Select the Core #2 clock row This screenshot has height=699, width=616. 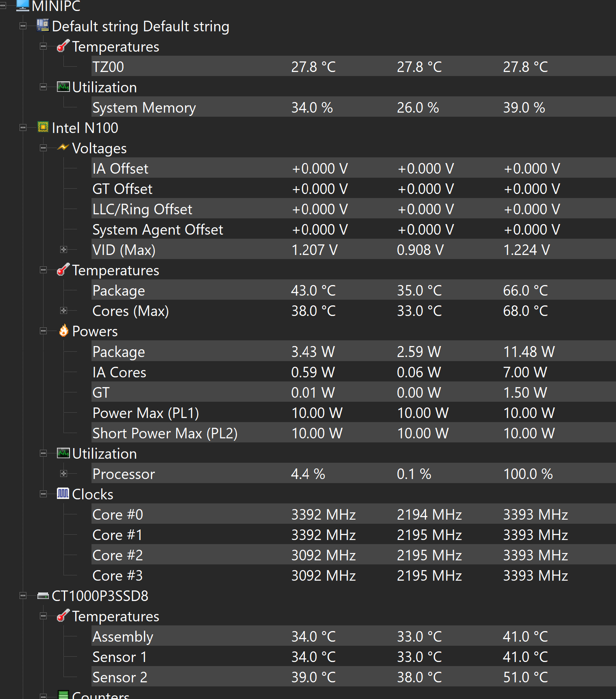tap(118, 555)
